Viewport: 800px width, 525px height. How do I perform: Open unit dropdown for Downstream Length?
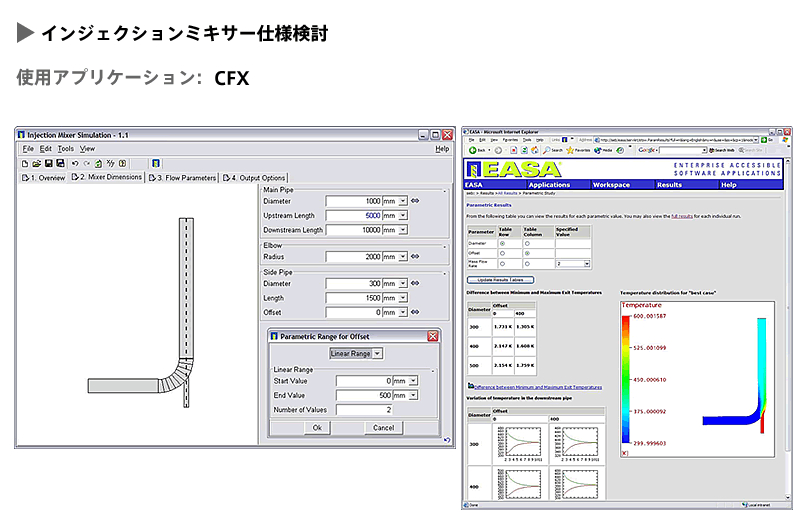403,230
